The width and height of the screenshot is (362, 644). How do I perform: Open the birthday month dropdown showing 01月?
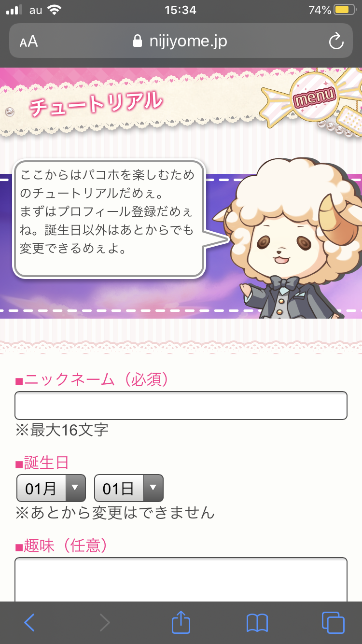(51, 488)
